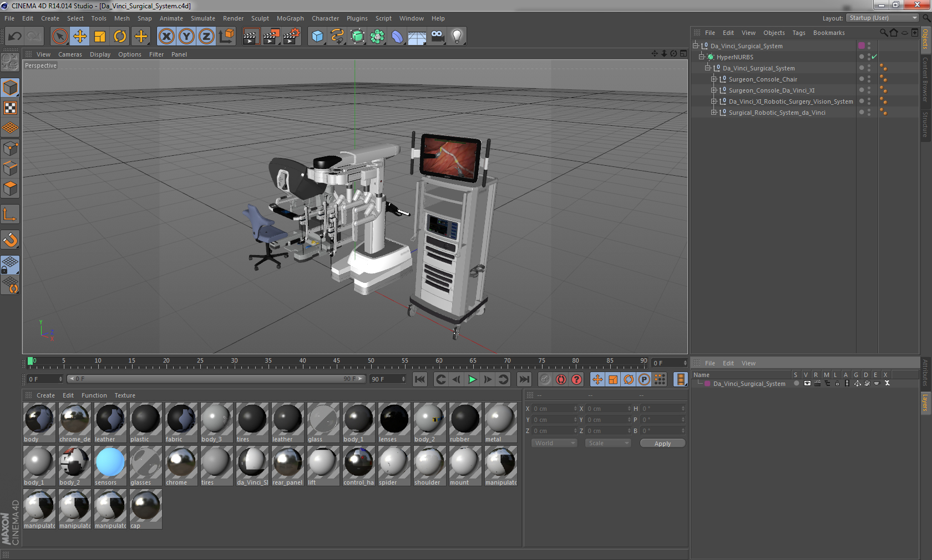This screenshot has height=560, width=932.
Task: Go to the start of animation
Action: click(420, 379)
